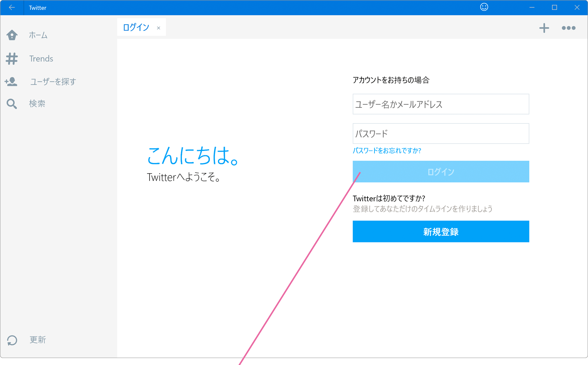This screenshot has width=588, height=365.
Task: Open ユーザーを探す in the sidebar
Action: click(x=53, y=82)
